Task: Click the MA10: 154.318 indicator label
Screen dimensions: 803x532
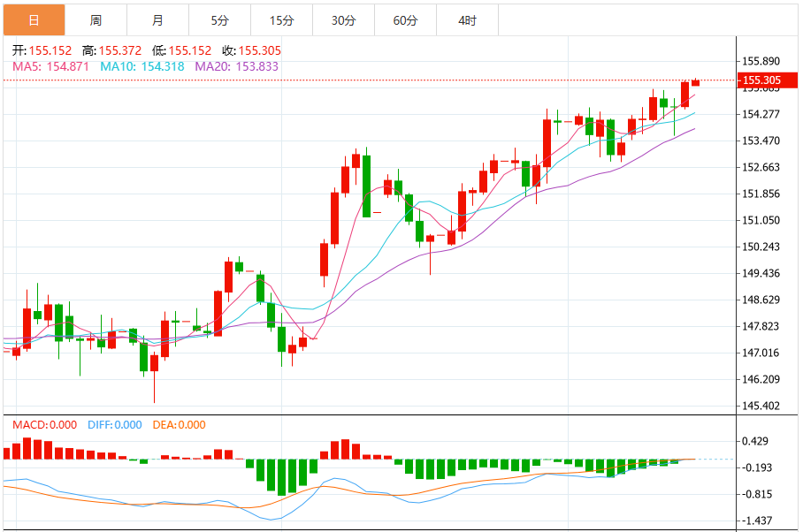Action: [x=141, y=66]
